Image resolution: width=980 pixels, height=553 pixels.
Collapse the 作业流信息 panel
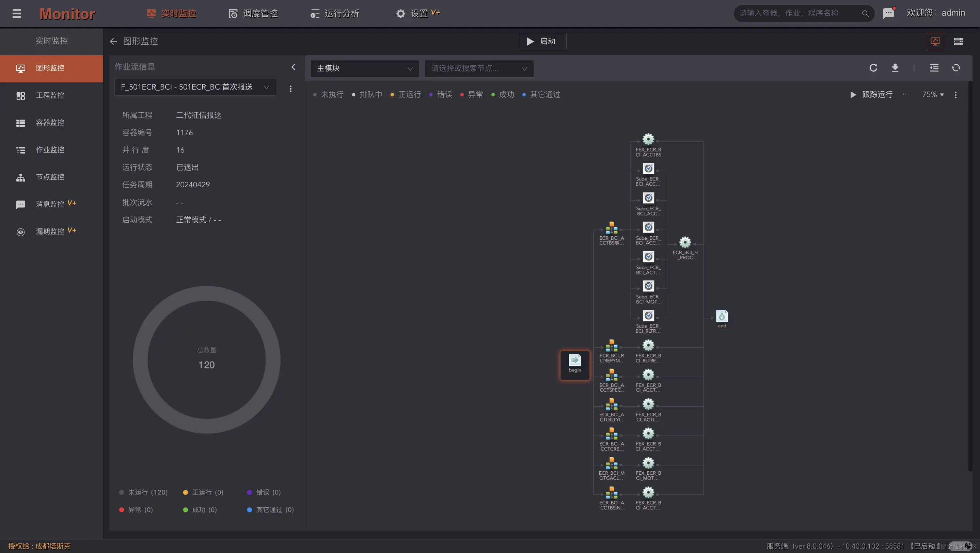pyautogui.click(x=293, y=67)
